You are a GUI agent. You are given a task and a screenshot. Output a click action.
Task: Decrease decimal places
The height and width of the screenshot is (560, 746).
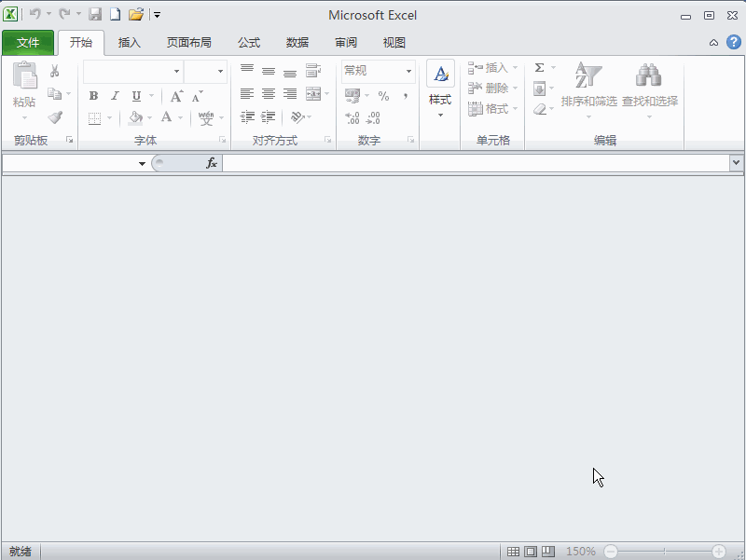tap(374, 118)
